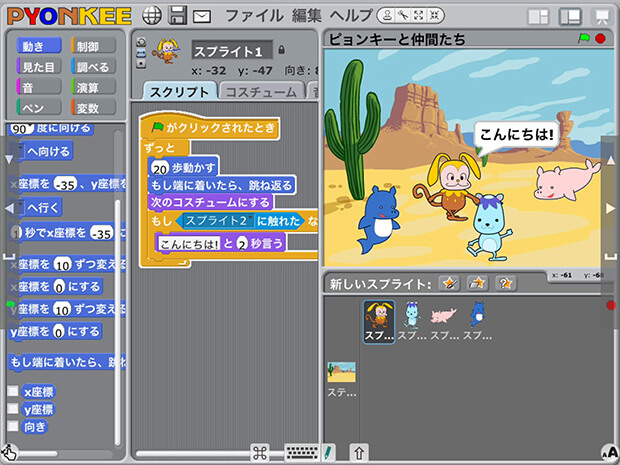Open the ヘルプ menu
Viewport: 620px width, 465px height.
point(351,16)
